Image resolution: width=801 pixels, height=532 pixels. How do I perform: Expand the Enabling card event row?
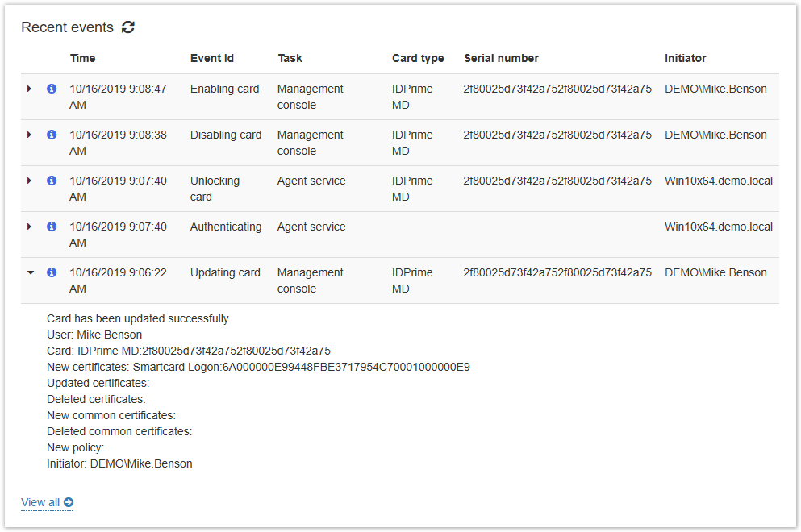click(x=30, y=89)
